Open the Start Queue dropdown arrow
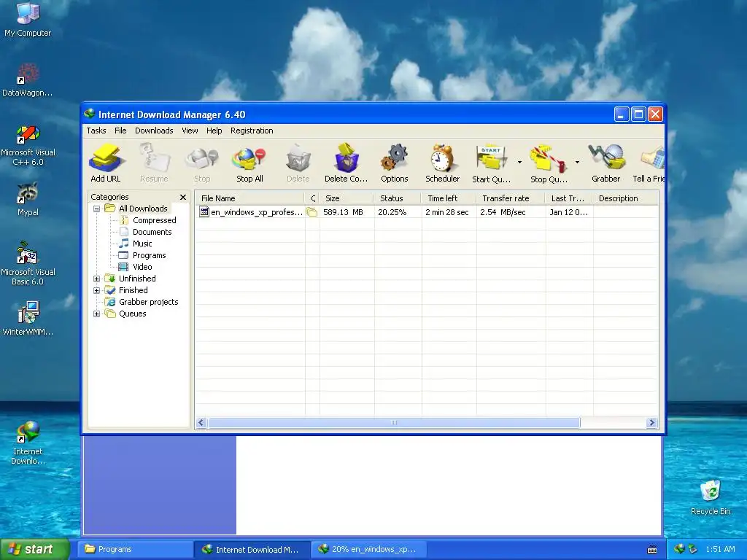This screenshot has width=747, height=560. pyautogui.click(x=519, y=163)
